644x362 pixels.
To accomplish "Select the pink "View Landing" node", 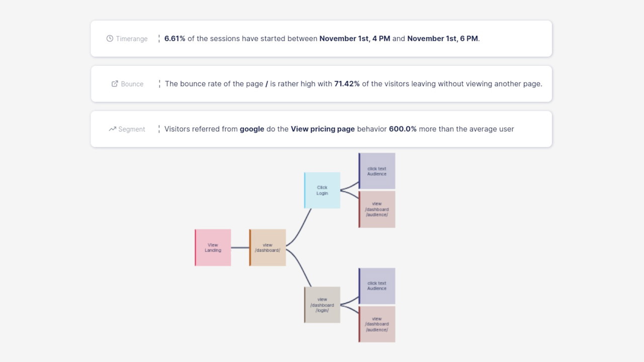I will [x=213, y=247].
